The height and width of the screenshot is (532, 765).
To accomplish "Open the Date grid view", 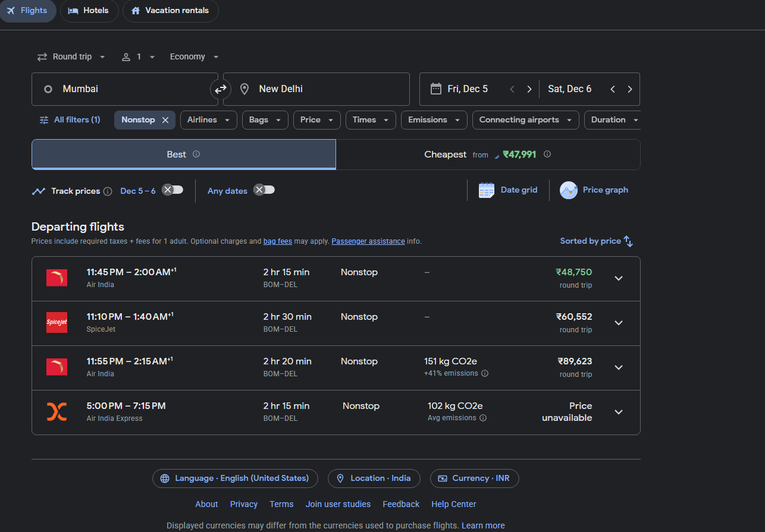I will [508, 190].
